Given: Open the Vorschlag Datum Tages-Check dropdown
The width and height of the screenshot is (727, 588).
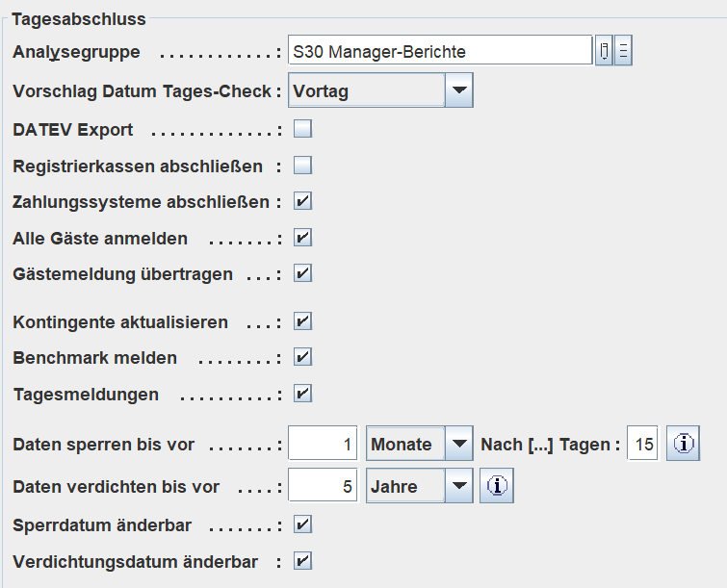Looking at the screenshot, I should [x=459, y=91].
